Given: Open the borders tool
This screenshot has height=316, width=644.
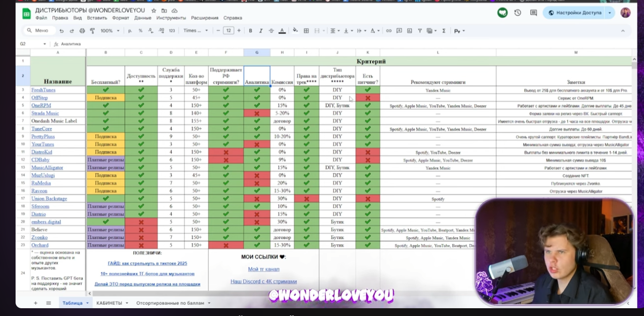Looking at the screenshot, I should (x=306, y=31).
